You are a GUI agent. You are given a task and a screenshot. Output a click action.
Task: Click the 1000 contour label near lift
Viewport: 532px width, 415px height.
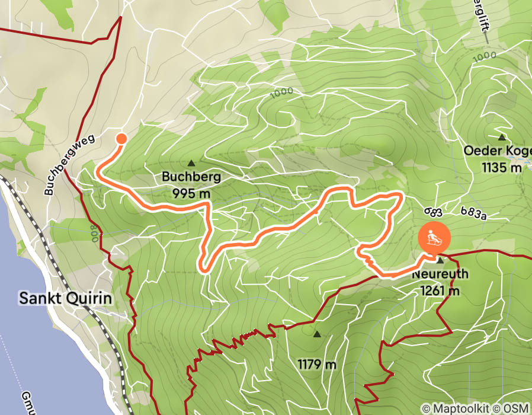pyautogui.click(x=485, y=57)
